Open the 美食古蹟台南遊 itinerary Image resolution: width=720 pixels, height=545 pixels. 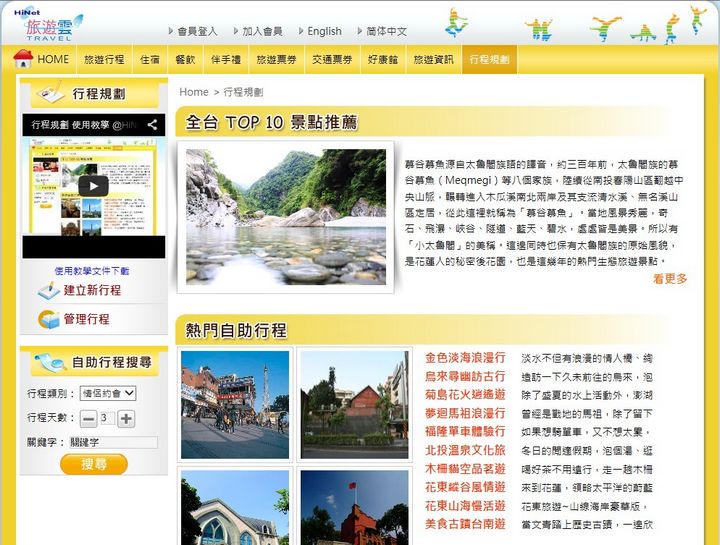[x=465, y=524]
